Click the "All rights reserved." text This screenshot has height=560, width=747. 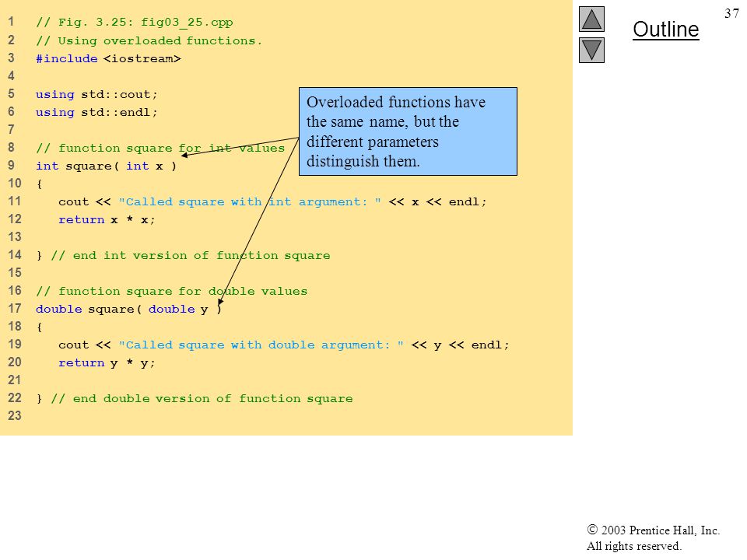pyautogui.click(x=634, y=546)
